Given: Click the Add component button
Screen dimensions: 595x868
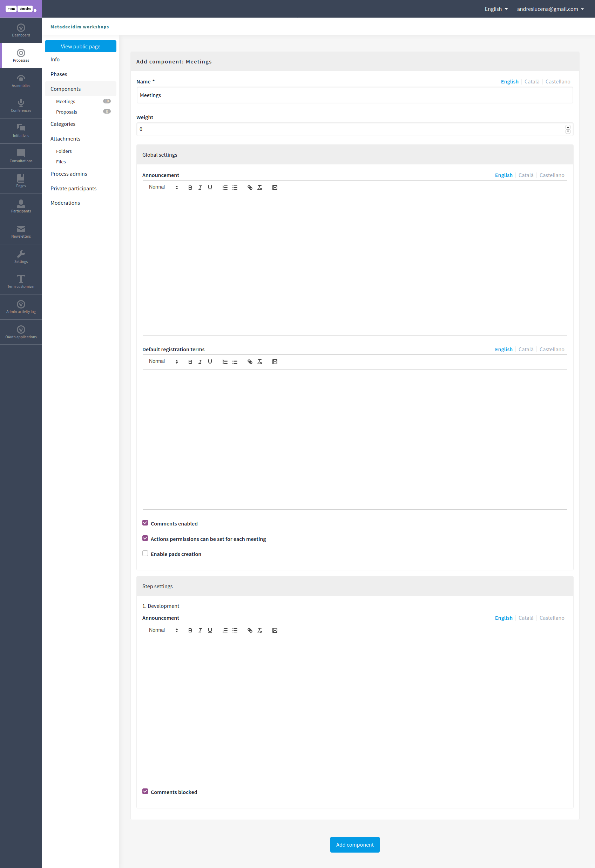Looking at the screenshot, I should pyautogui.click(x=355, y=845).
